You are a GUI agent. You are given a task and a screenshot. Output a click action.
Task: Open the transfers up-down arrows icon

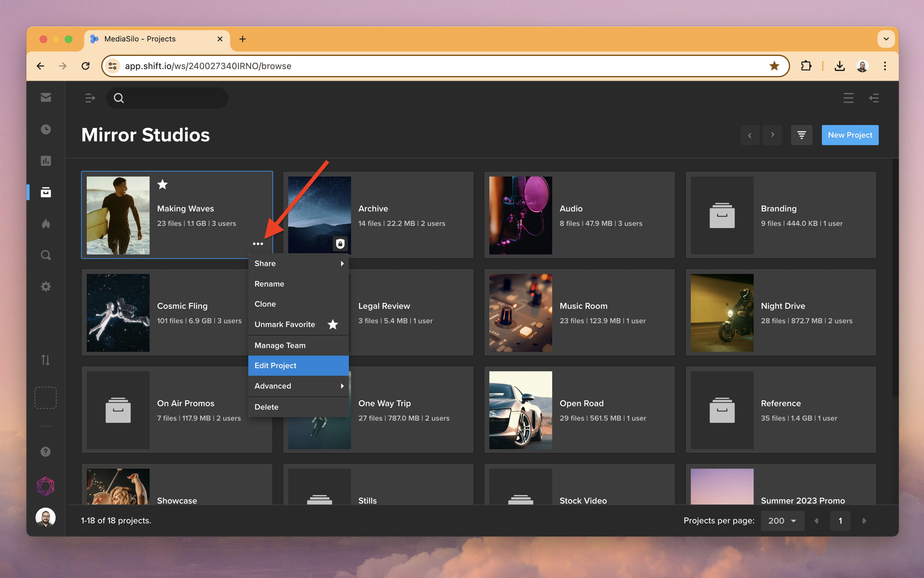pyautogui.click(x=46, y=360)
